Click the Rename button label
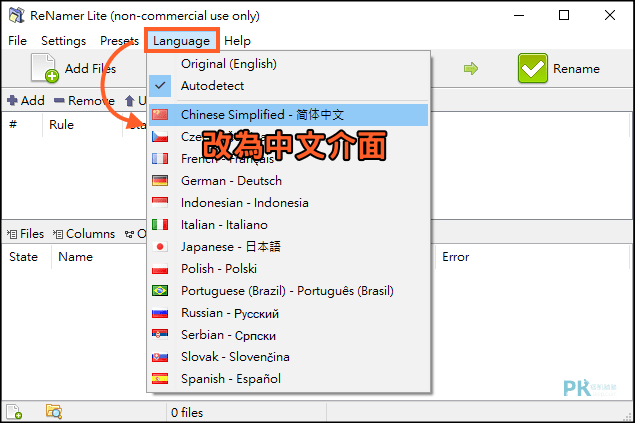635x423 pixels. pyautogui.click(x=576, y=69)
